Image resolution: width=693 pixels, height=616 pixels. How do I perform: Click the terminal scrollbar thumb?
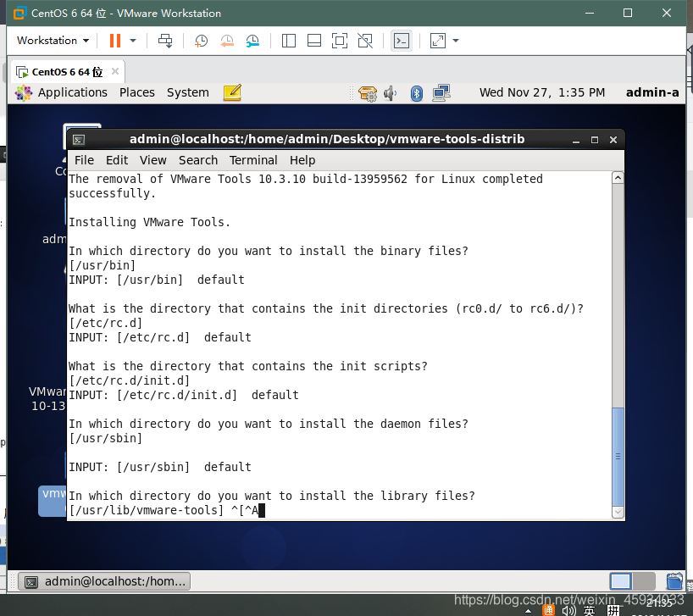click(618, 457)
